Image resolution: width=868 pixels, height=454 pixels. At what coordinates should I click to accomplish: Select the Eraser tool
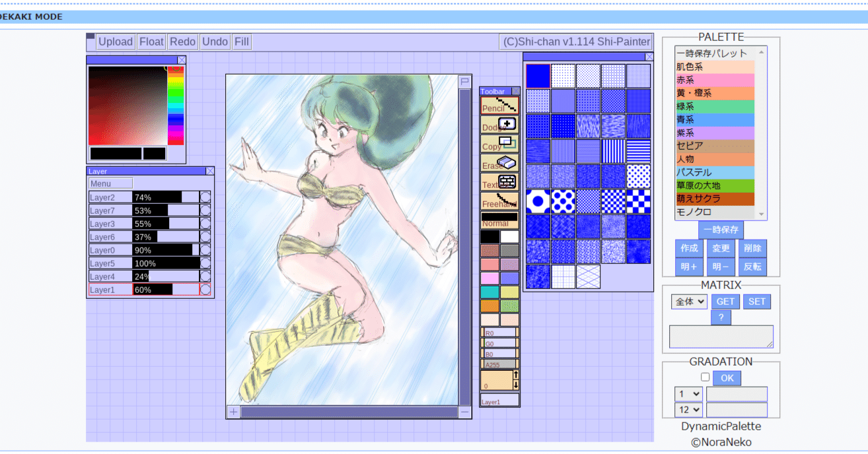499,163
